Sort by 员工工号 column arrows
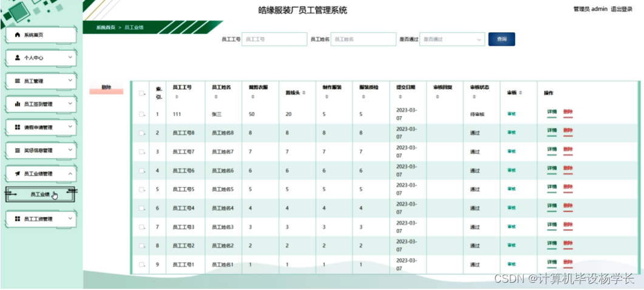The image size is (644, 290). coord(177,97)
